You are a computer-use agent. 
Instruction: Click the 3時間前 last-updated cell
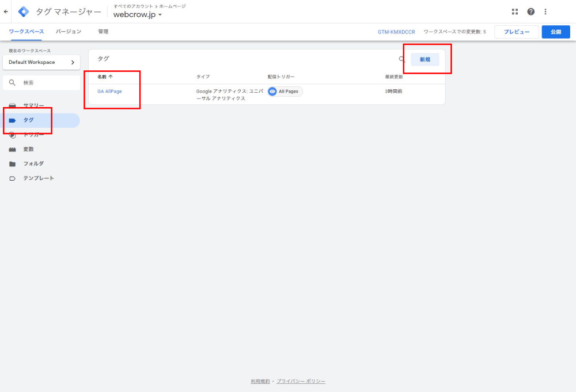(393, 92)
